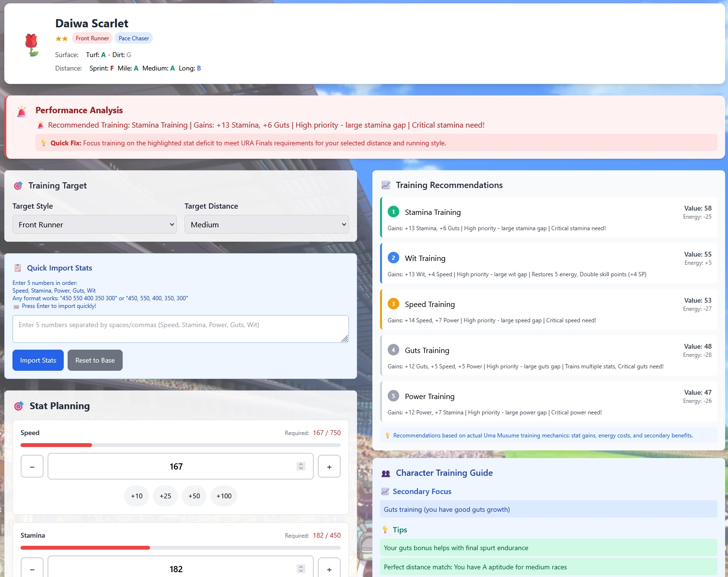Click the Front Runner style tag
Viewport: 728px width, 577px height.
[x=92, y=38]
